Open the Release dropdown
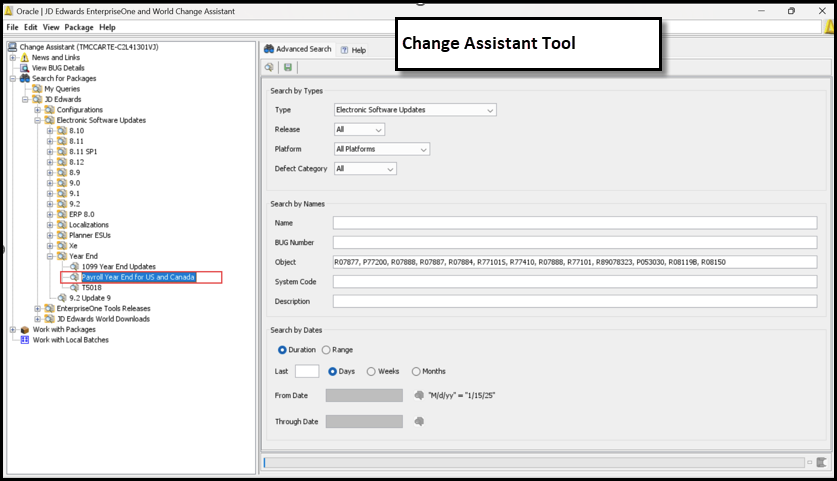Screen dimensions: 837x481 point(359,130)
